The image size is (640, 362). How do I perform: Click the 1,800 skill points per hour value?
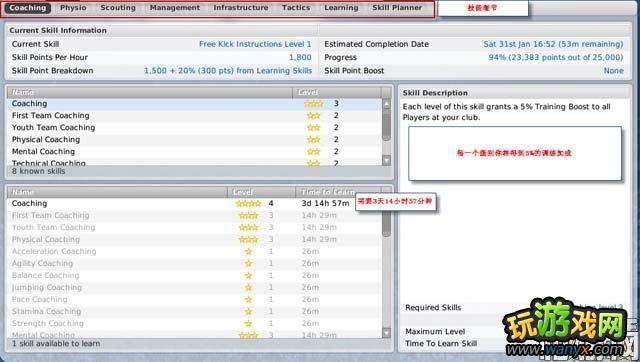(x=300, y=58)
